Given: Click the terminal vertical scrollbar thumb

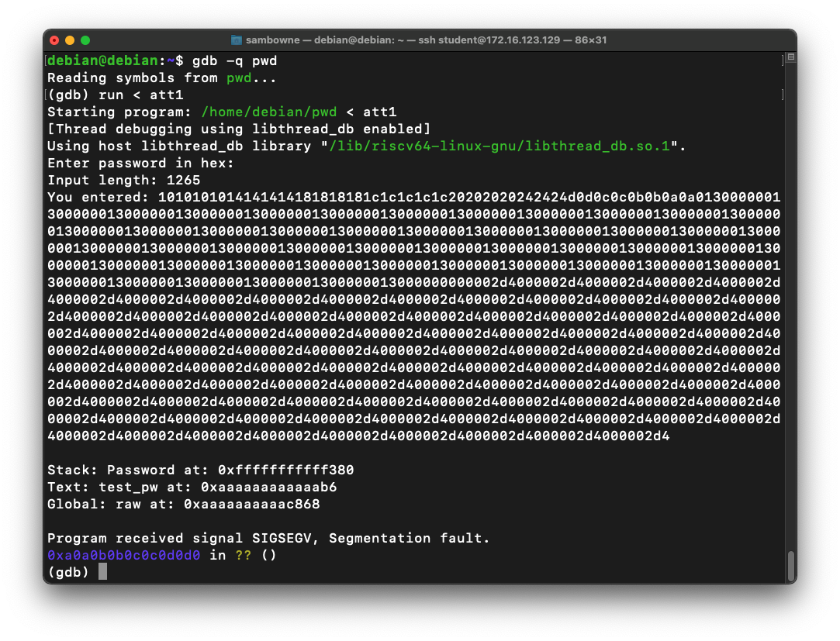Looking at the screenshot, I should pos(790,566).
